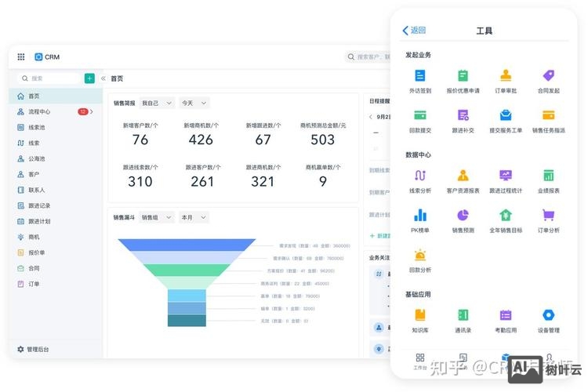
Task: Click the 新增商机数 value 426
Action: (201, 140)
